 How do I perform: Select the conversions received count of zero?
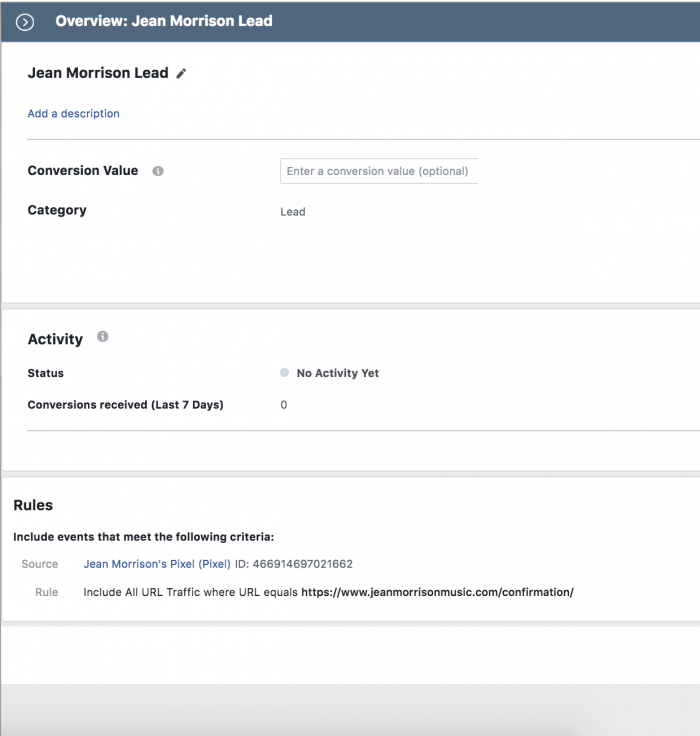point(284,405)
